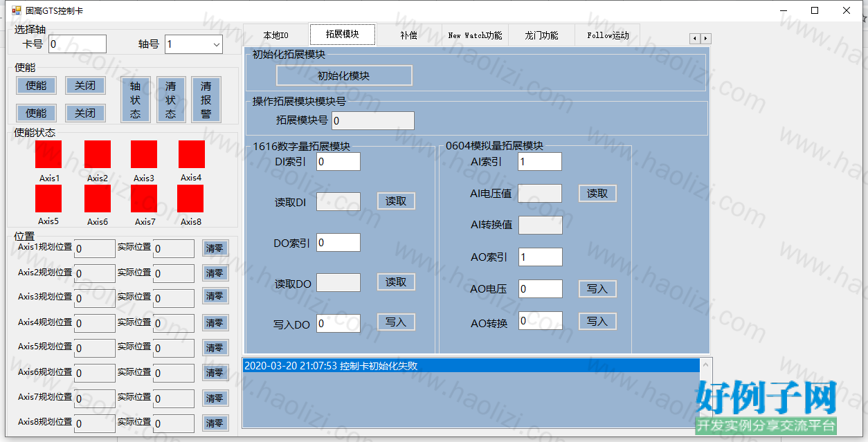Select the 控制卡初始化失败 log entry
This screenshot has width=868, height=442.
coord(472,366)
